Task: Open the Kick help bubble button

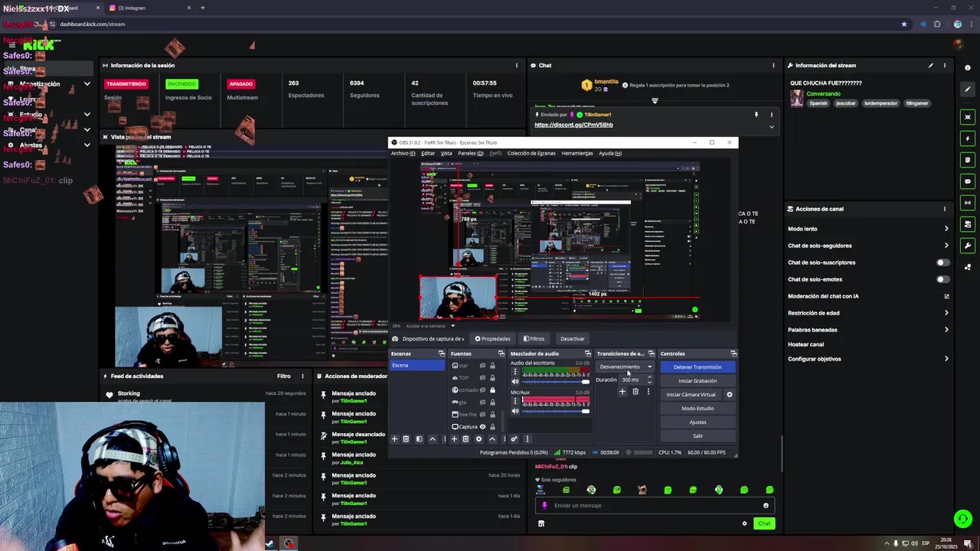Action: [963, 519]
